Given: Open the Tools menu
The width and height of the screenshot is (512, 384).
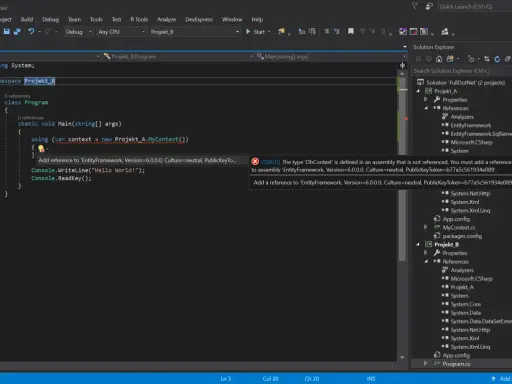Looking at the screenshot, I should click(96, 19).
